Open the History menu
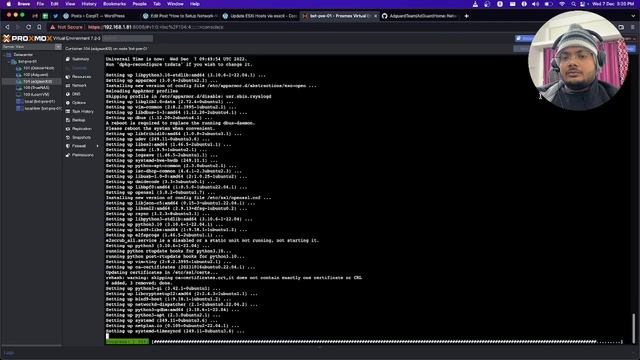640x360 pixels. point(89,4)
